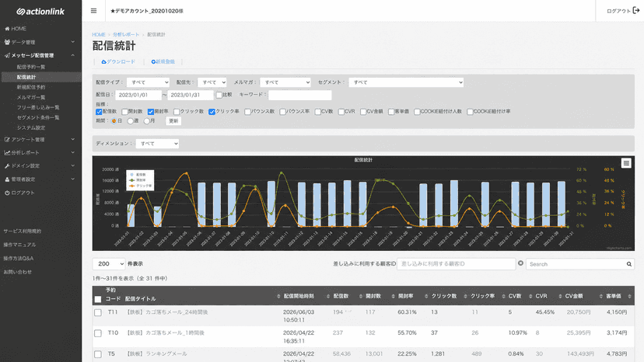Viewport: 644px width, 362px height.
Task: Open メルマガ一覧 sidebar item
Action: [x=31, y=97]
